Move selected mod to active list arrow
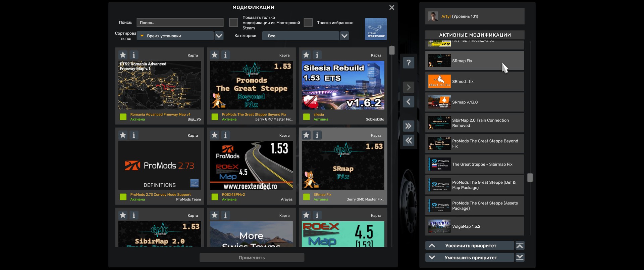Viewport: 644px width, 270px height. 408,87
